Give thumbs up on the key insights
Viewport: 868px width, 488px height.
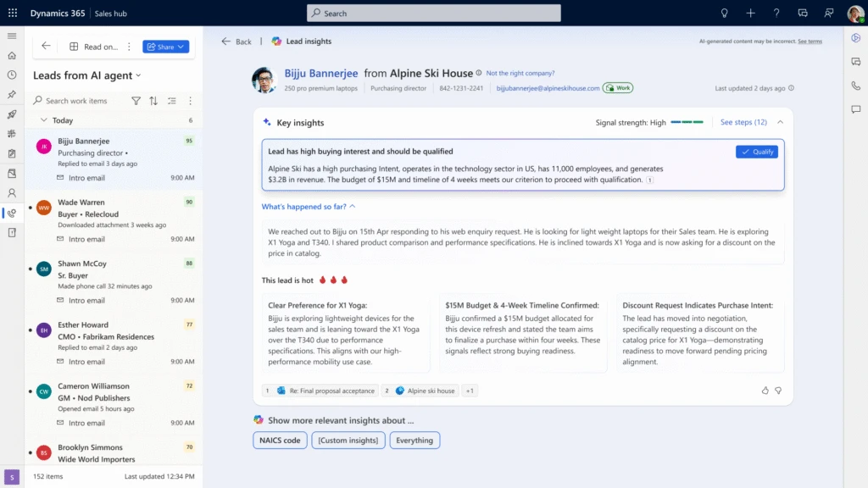(766, 391)
